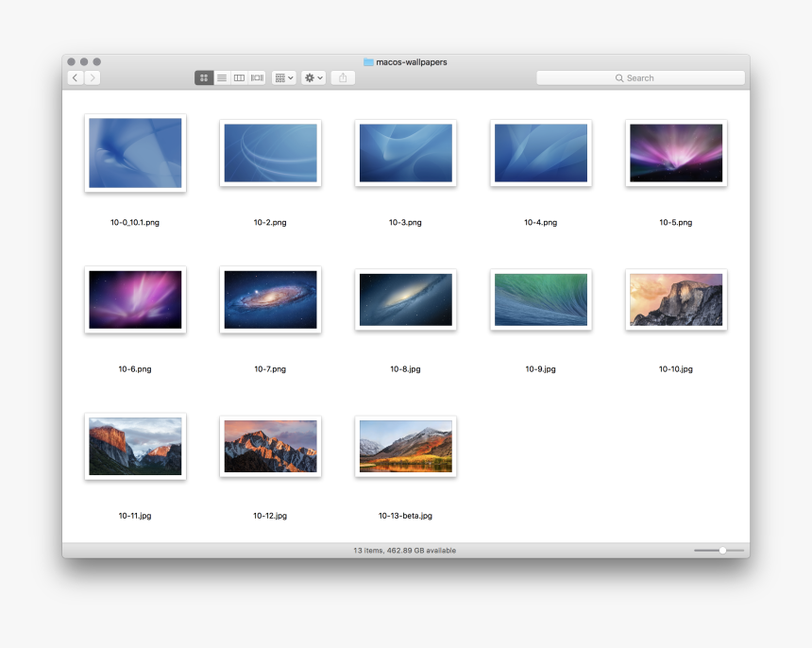812x648 pixels.
Task: Select the 10-5.png aurora wallpaper
Action: 675,153
